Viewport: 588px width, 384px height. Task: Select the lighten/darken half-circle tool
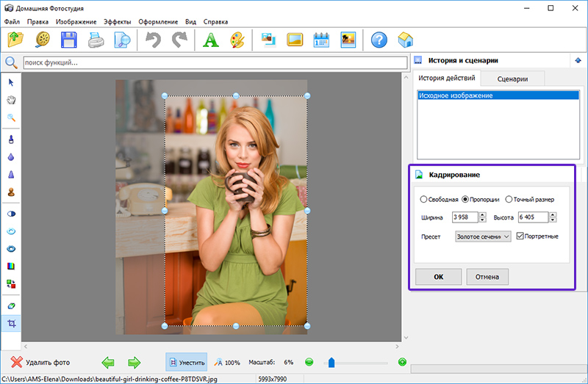tap(11, 214)
